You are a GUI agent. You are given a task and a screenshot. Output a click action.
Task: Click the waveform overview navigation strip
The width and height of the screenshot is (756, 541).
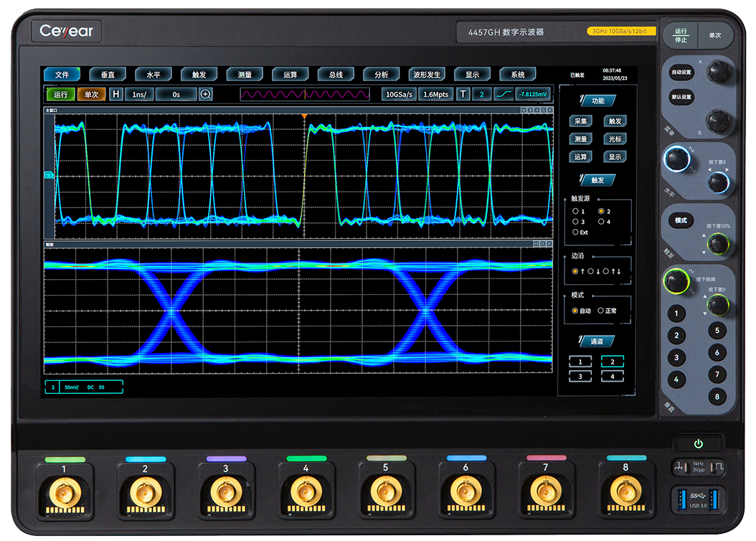click(x=305, y=94)
